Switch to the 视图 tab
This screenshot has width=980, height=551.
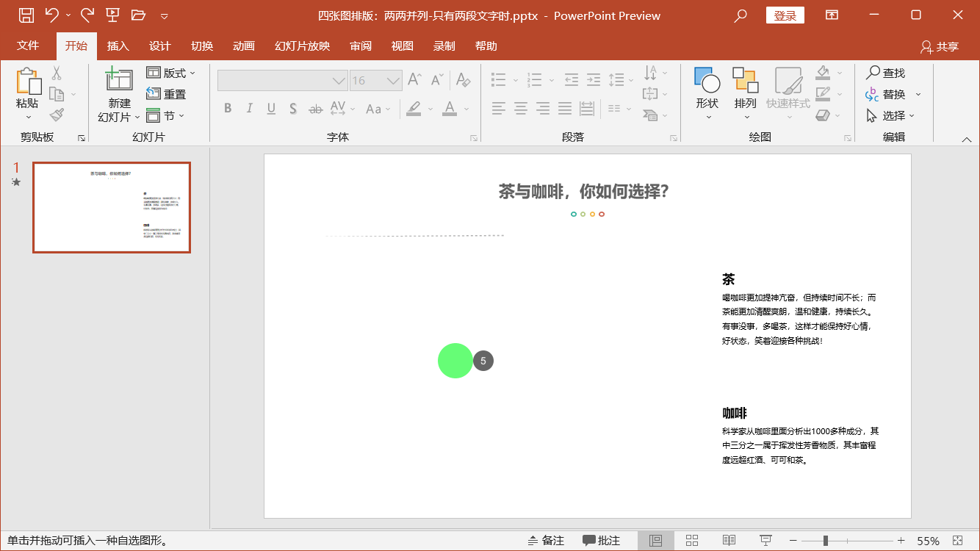point(403,46)
